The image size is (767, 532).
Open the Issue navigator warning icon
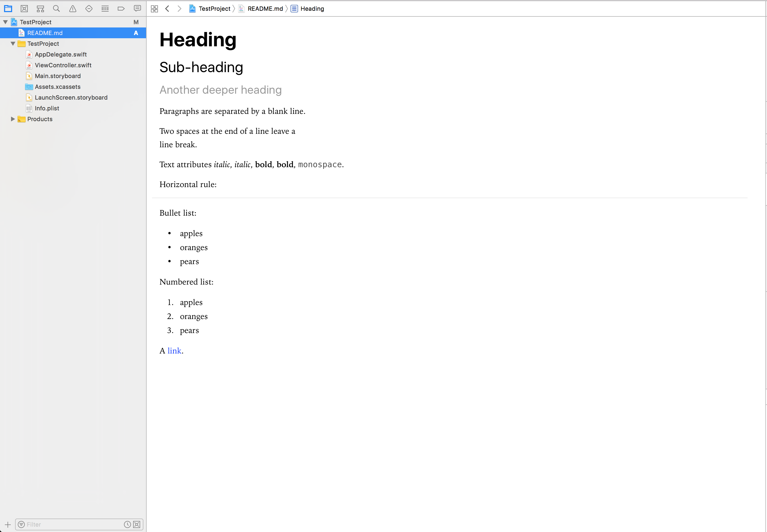point(72,8)
